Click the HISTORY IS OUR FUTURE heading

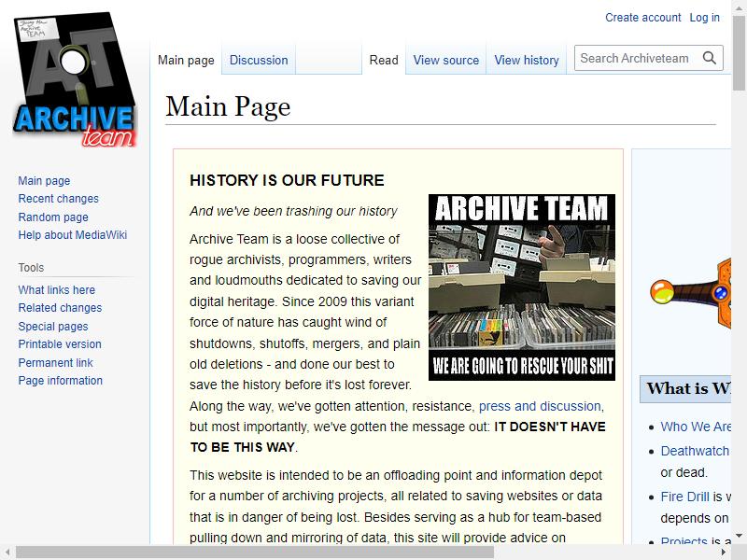287,180
